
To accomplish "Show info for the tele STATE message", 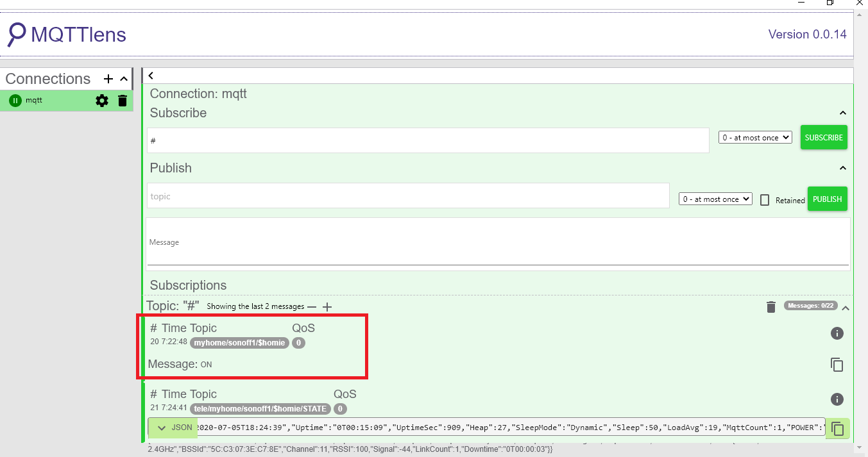I will pos(837,399).
